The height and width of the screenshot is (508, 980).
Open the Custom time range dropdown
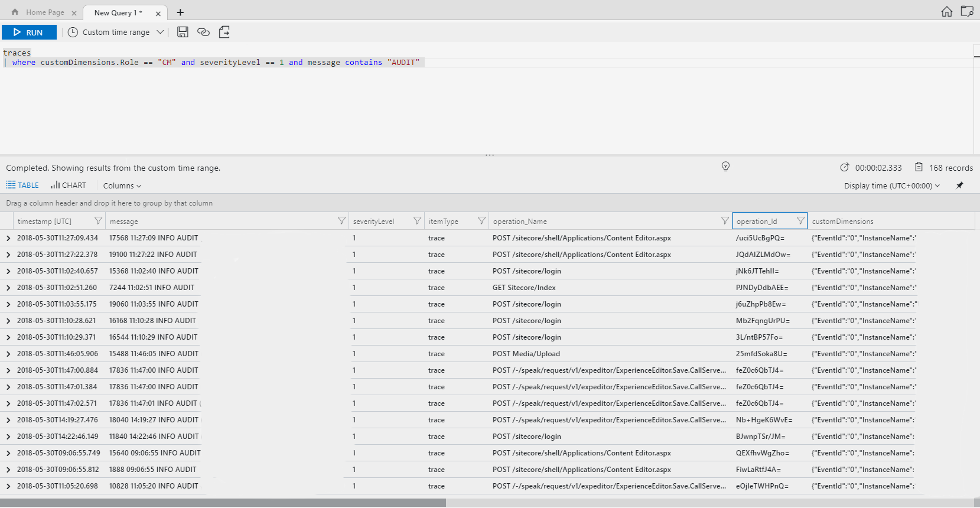pos(116,32)
